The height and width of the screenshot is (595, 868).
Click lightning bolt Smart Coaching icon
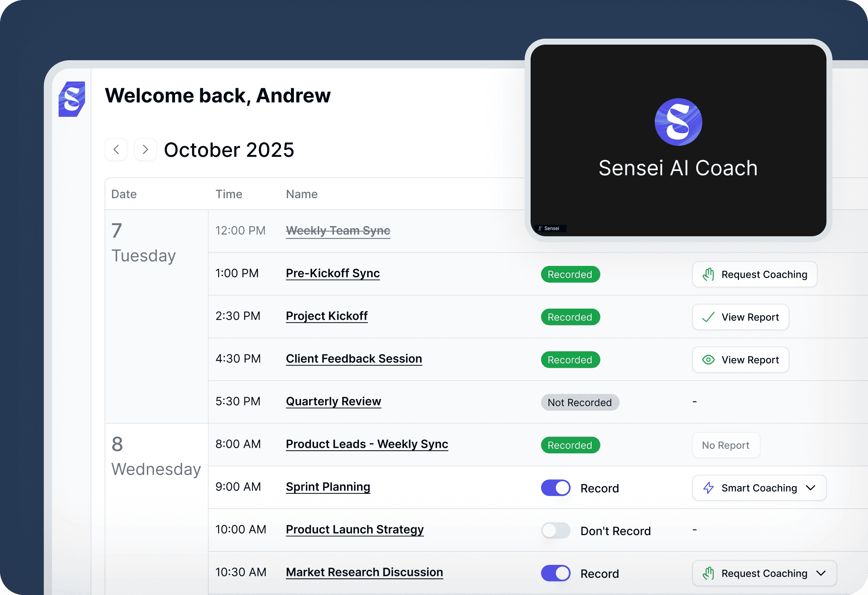[x=708, y=488]
